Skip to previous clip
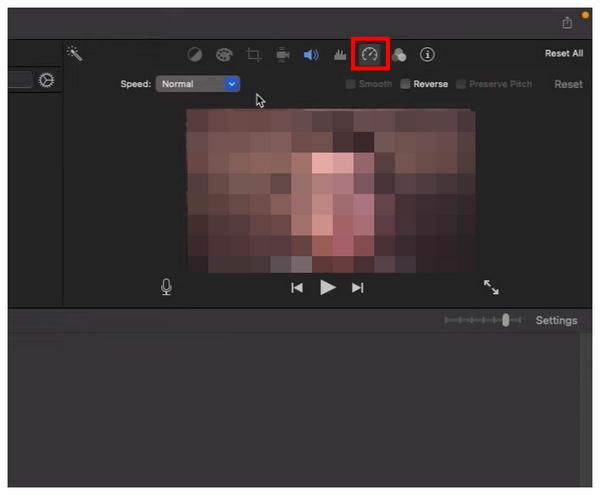The height and width of the screenshot is (495, 600). [x=297, y=288]
